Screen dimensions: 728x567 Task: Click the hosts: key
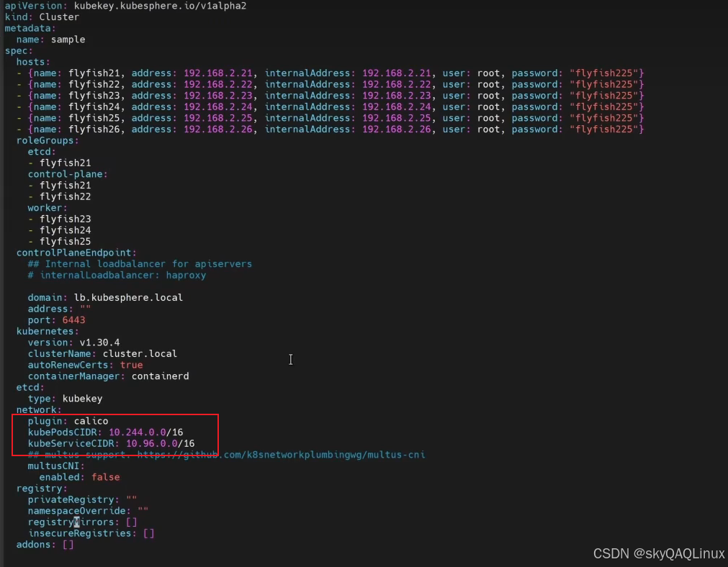[33, 62]
